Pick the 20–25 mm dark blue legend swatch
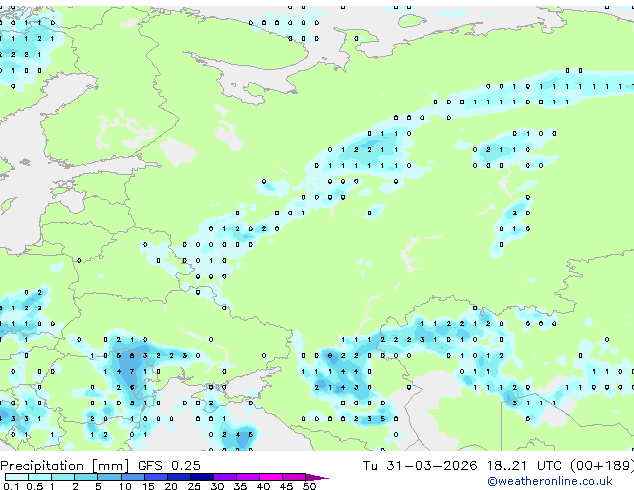Screen dimensions: 634x490 tap(179, 477)
